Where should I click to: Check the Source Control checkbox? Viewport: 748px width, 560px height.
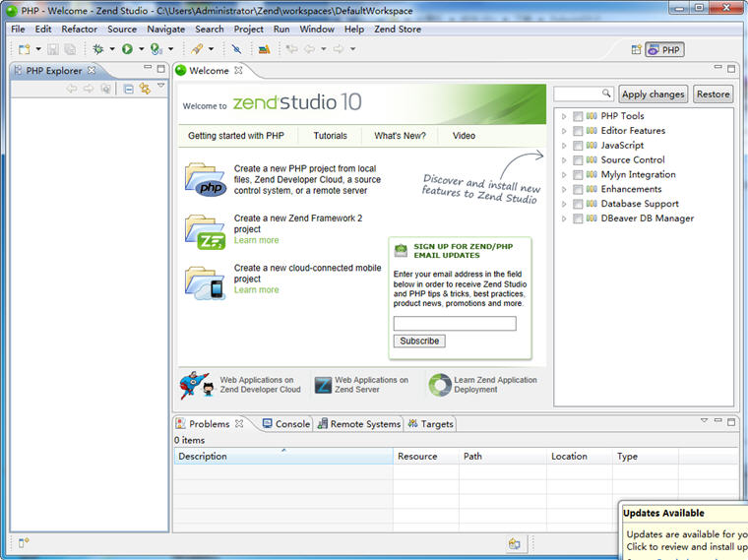(578, 159)
